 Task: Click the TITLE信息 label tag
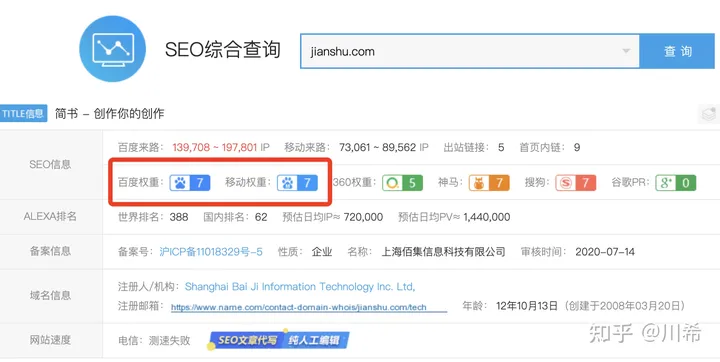click(x=23, y=113)
